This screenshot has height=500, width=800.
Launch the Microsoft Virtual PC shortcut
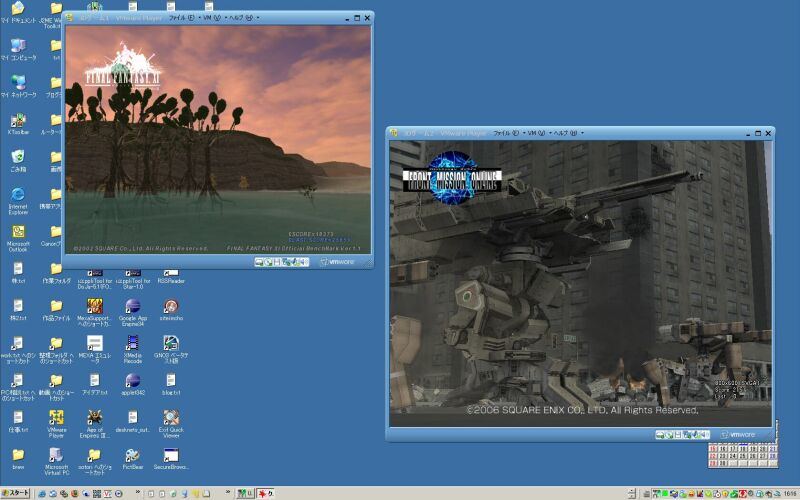pyautogui.click(x=56, y=461)
